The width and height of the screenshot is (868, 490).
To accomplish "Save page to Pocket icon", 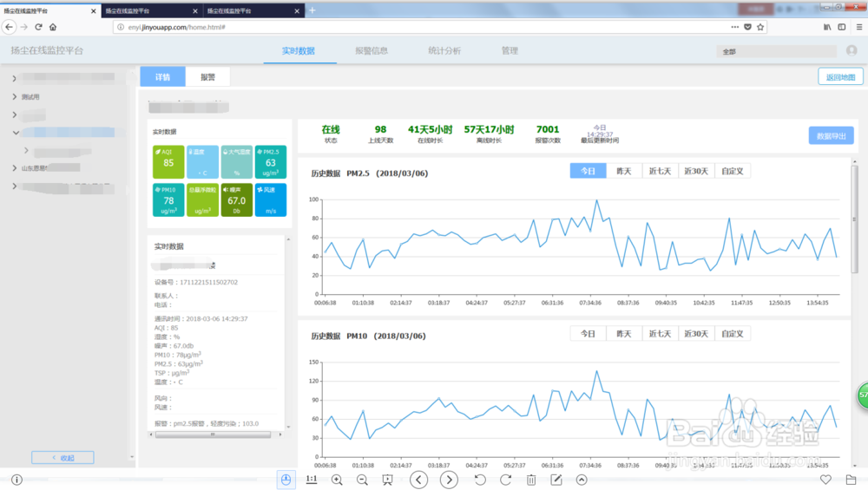I will (x=747, y=27).
